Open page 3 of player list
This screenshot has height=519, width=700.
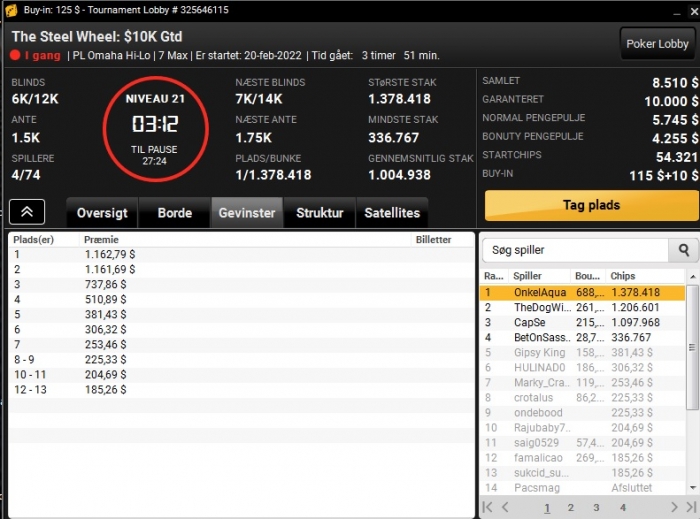[596, 507]
